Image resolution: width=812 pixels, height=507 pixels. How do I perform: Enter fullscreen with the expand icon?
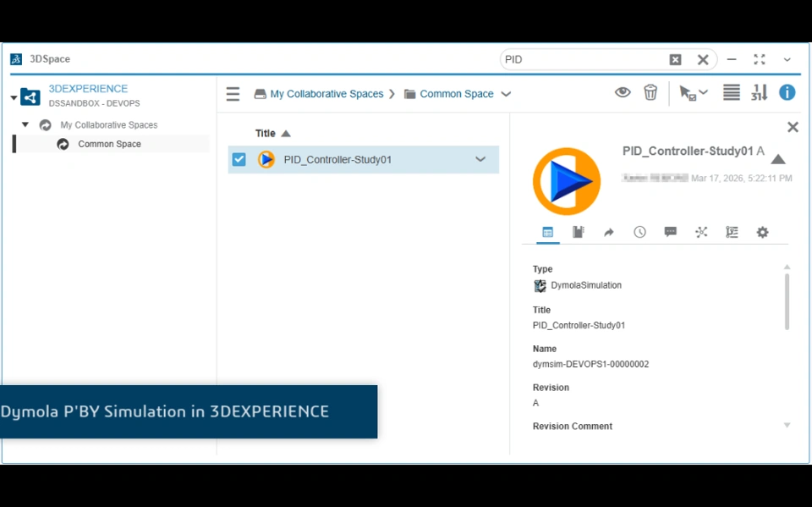[760, 59]
